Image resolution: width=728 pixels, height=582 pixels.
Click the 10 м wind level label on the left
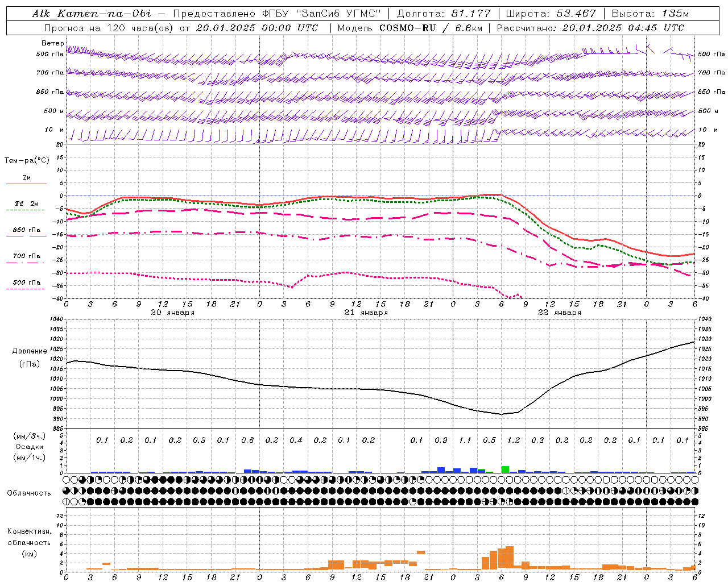55,130
